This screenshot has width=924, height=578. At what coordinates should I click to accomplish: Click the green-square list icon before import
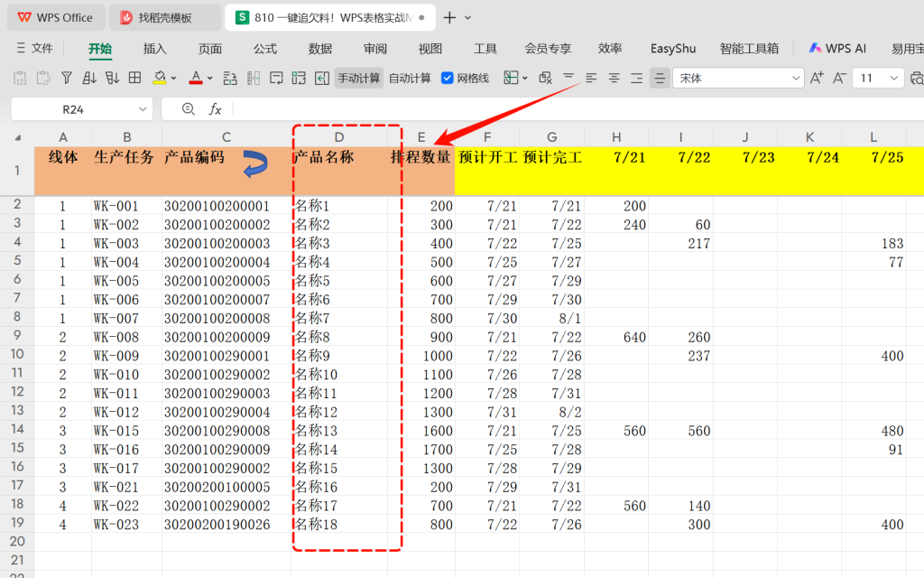pos(299,78)
